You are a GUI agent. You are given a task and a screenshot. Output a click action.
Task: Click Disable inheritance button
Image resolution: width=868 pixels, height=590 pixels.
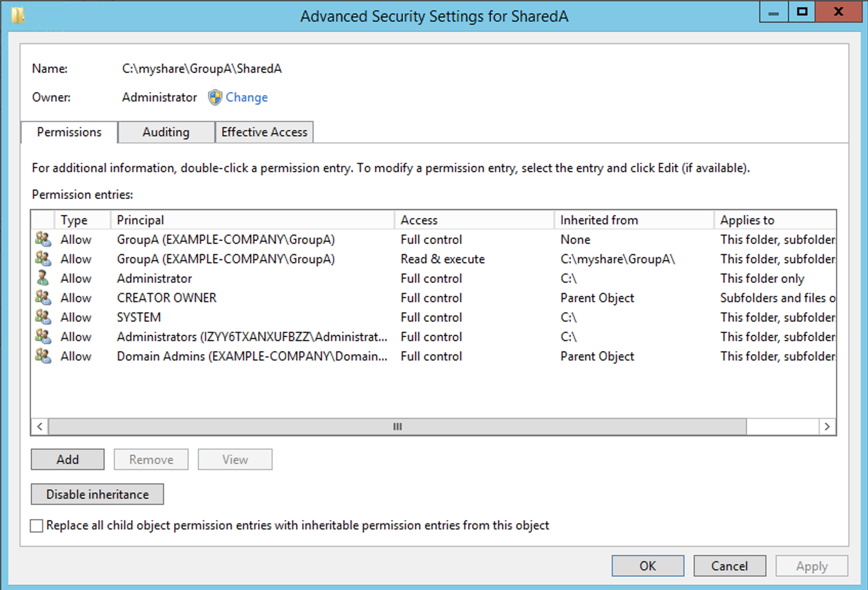[x=97, y=495]
